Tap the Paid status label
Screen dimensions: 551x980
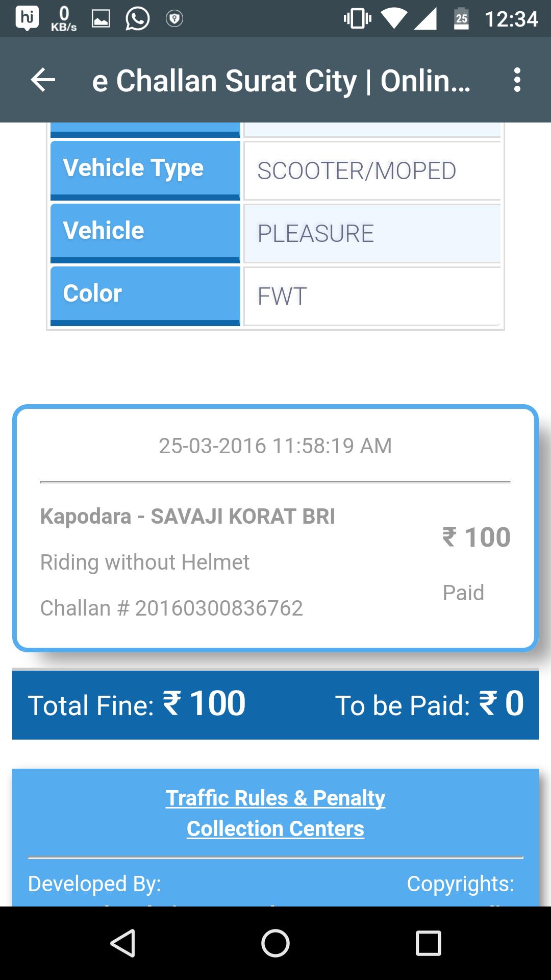click(462, 592)
